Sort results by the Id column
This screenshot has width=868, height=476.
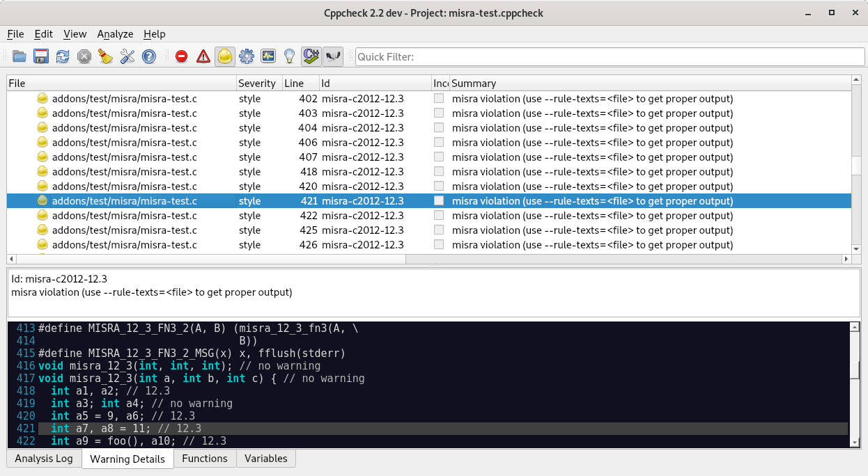pos(375,84)
